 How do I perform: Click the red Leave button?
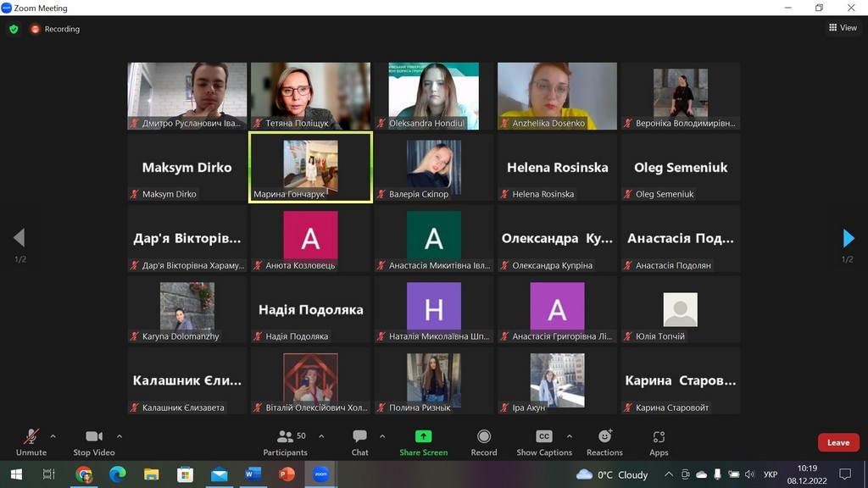tap(837, 442)
